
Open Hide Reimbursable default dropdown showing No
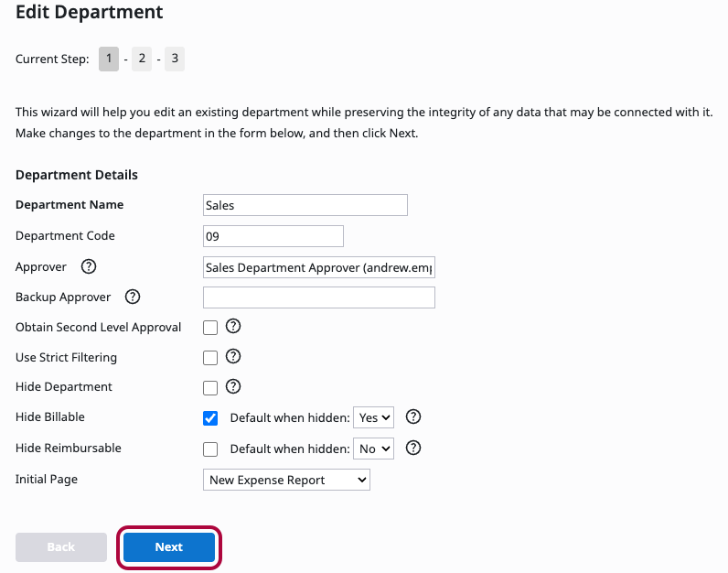(x=374, y=449)
